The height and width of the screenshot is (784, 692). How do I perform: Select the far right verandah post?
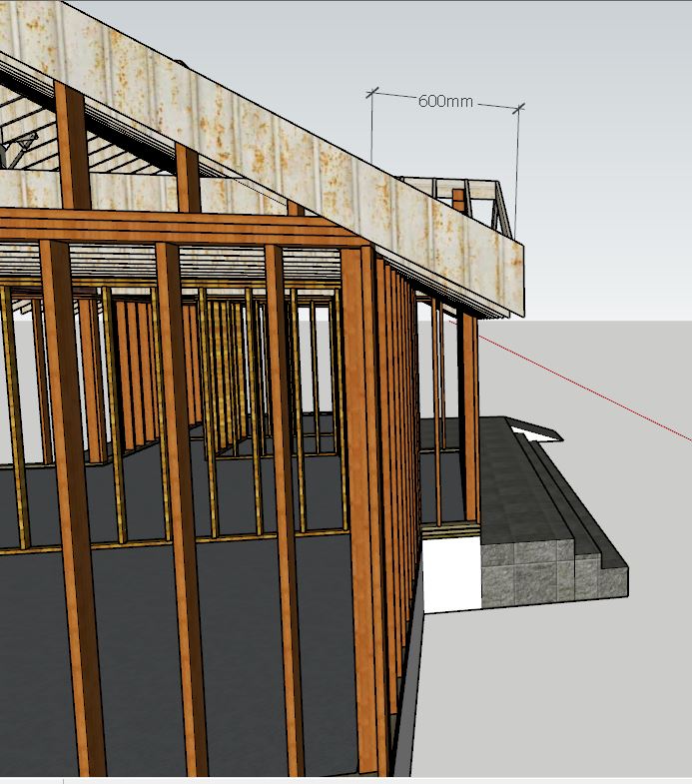pyautogui.click(x=469, y=419)
